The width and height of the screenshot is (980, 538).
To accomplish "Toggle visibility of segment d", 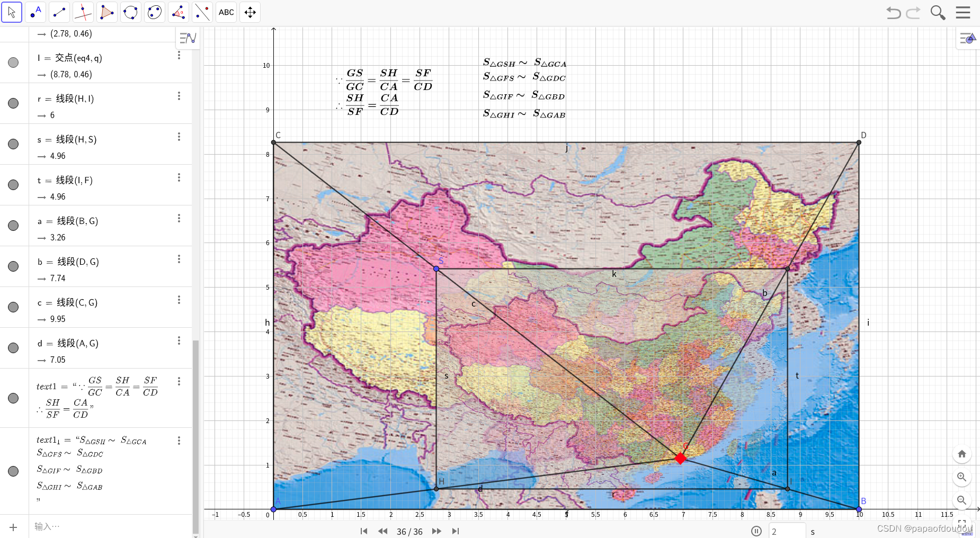I will pyautogui.click(x=13, y=348).
